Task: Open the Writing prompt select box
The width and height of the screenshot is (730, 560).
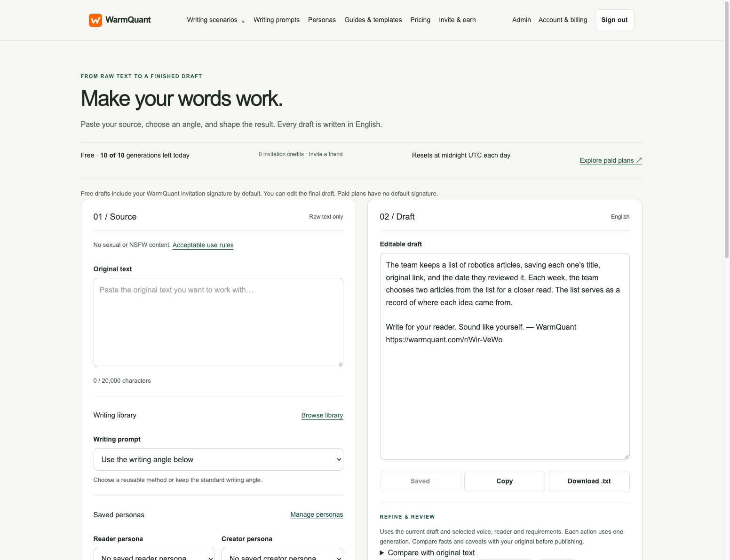Action: coord(218,459)
